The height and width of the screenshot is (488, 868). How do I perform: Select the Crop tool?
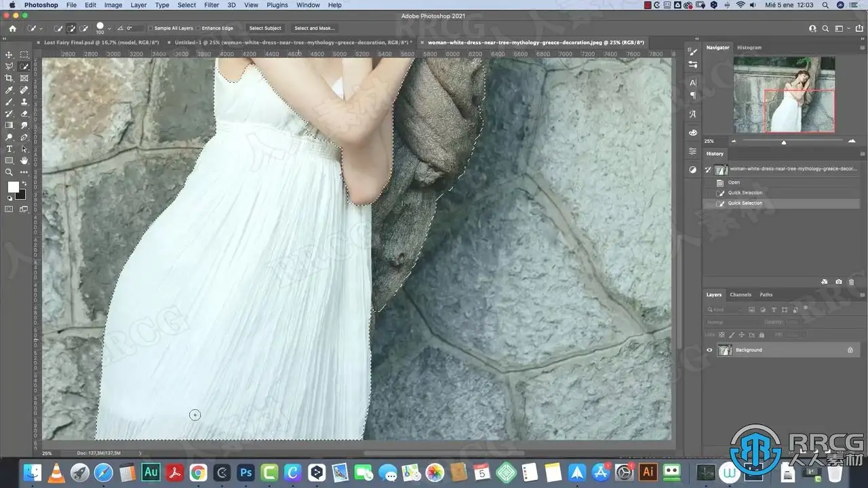click(x=9, y=78)
